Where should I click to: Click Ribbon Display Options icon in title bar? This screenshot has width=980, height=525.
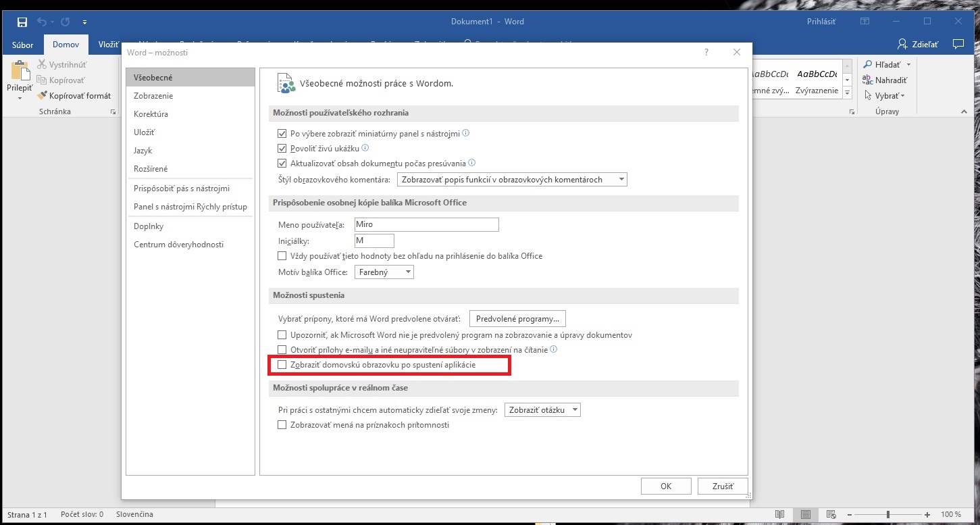click(865, 22)
